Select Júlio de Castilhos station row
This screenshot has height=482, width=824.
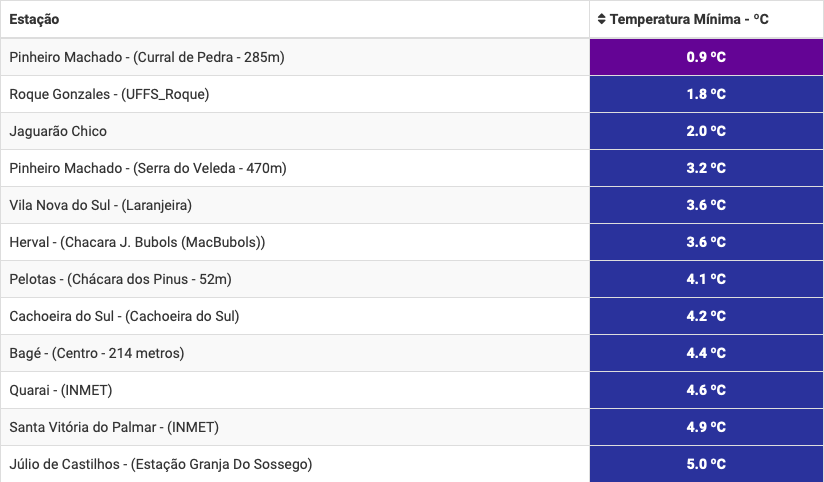tap(161, 464)
